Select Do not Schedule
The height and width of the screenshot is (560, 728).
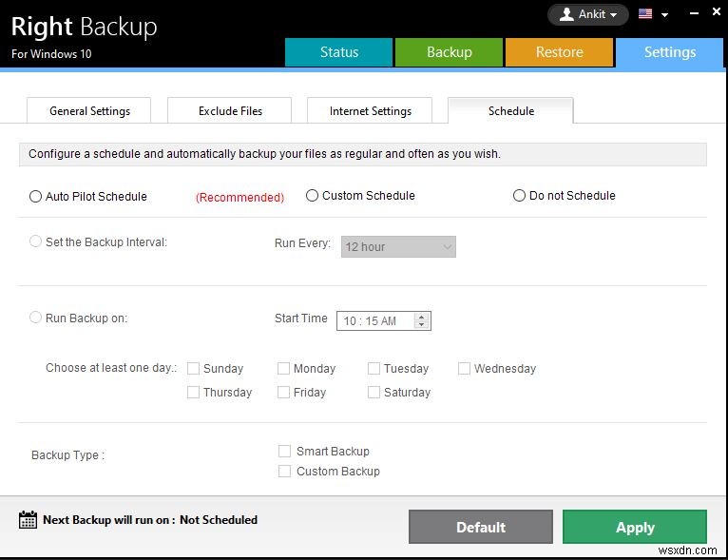[519, 196]
